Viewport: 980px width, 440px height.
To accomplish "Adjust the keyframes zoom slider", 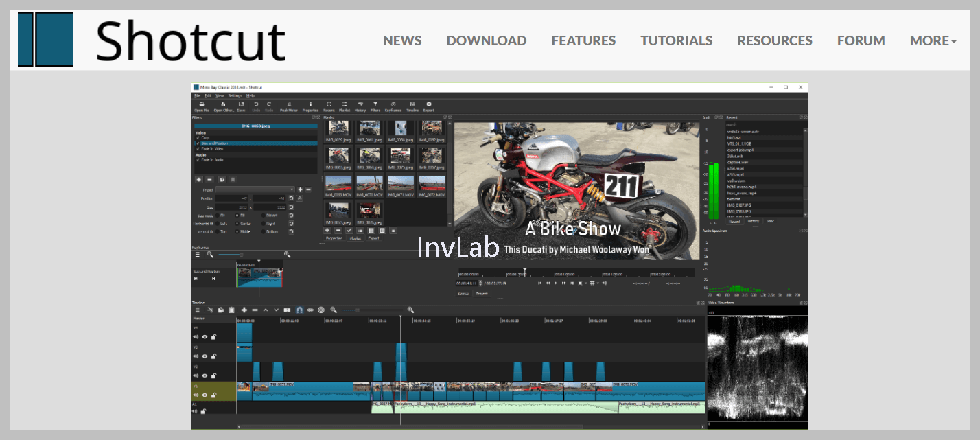I will pyautogui.click(x=248, y=255).
